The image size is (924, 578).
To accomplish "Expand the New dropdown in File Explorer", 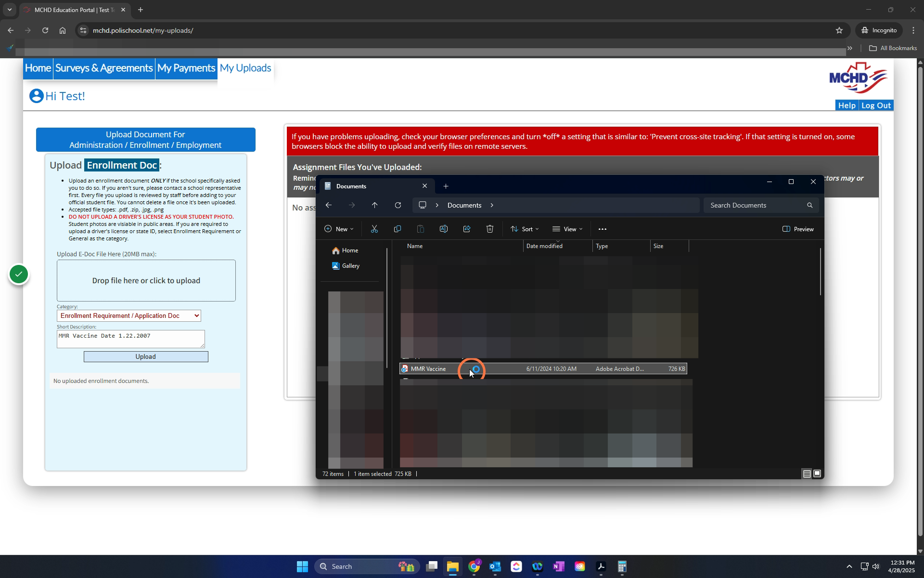I will tap(339, 229).
